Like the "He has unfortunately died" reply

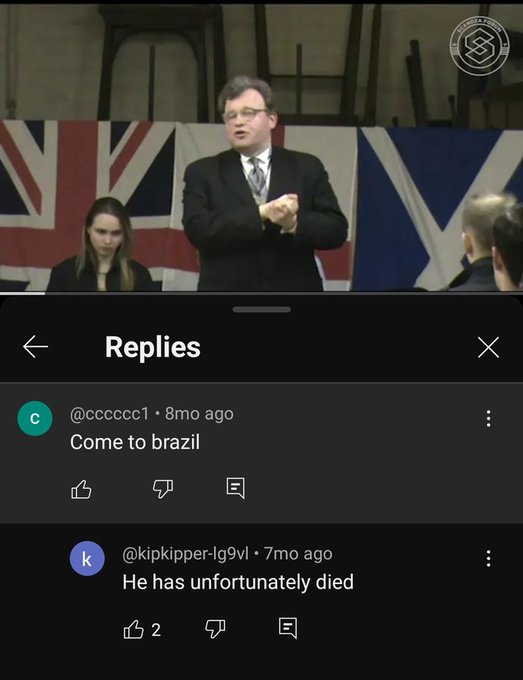pos(133,629)
